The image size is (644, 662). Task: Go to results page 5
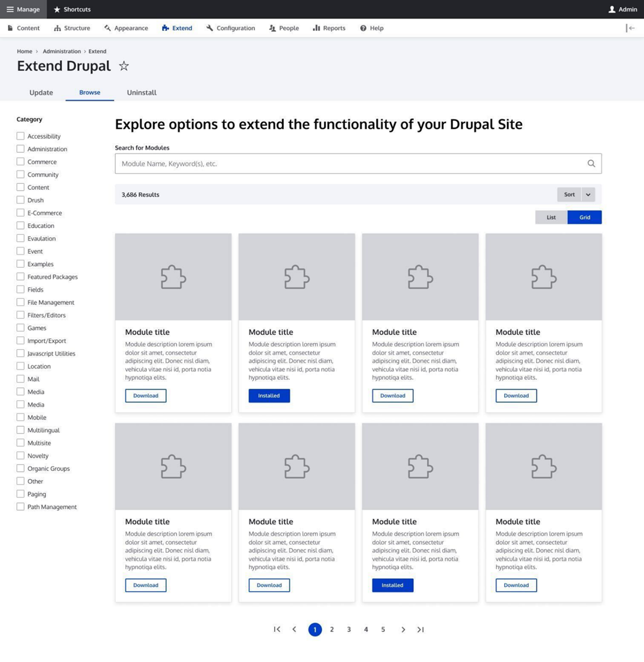click(383, 630)
